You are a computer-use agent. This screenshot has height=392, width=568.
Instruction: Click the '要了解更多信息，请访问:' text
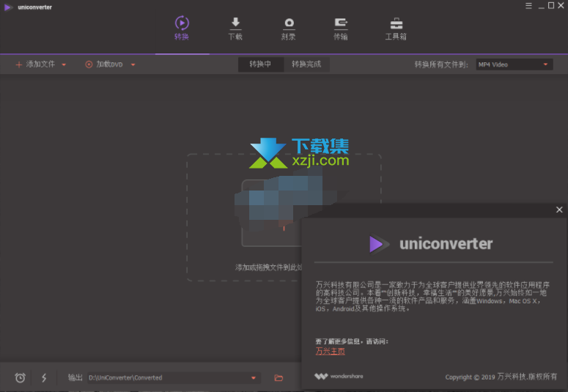pyautogui.click(x=351, y=341)
